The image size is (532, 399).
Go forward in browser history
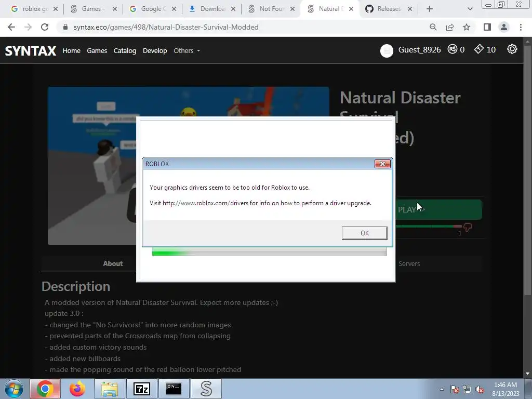point(28,27)
